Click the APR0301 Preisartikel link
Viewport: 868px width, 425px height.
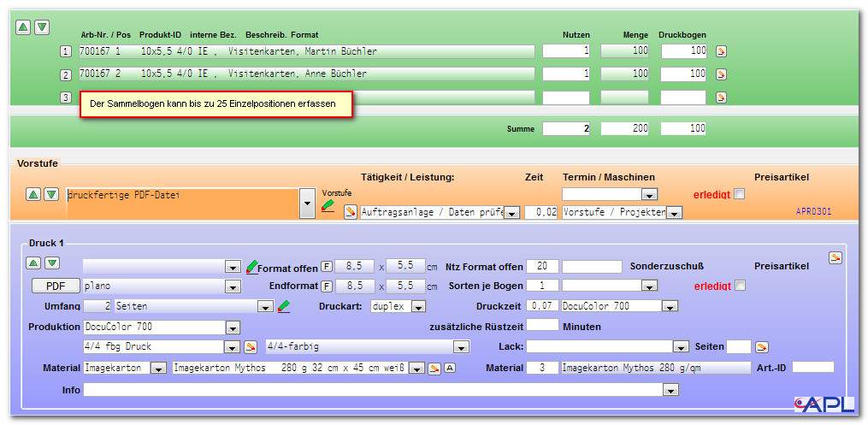coord(813,211)
